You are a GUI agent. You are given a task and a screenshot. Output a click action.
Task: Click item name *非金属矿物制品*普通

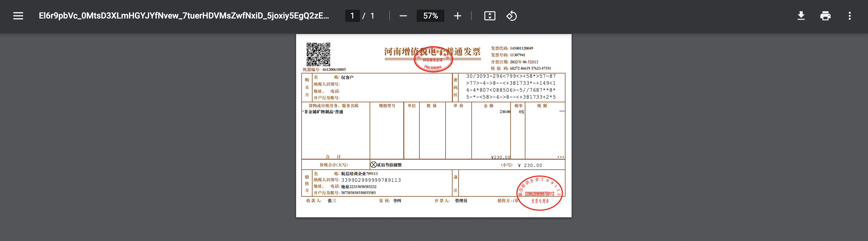323,112
